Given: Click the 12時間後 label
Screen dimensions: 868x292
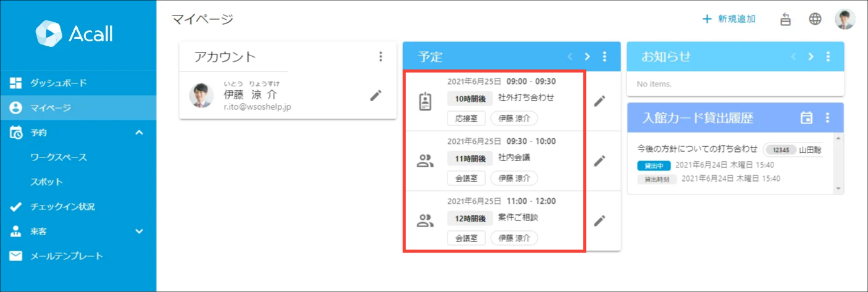Looking at the screenshot, I should pos(470,219).
